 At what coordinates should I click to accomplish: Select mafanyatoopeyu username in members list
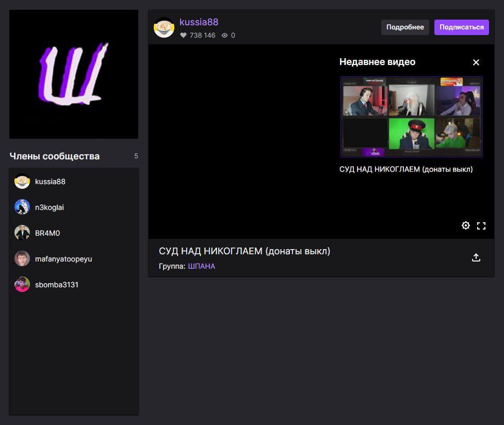pos(63,259)
